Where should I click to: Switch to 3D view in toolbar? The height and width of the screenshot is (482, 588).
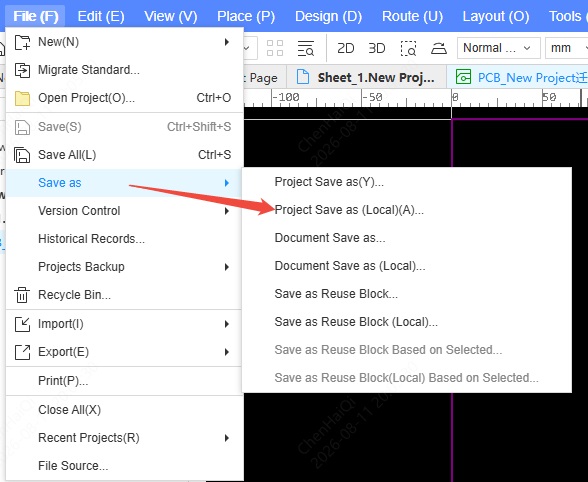(376, 48)
